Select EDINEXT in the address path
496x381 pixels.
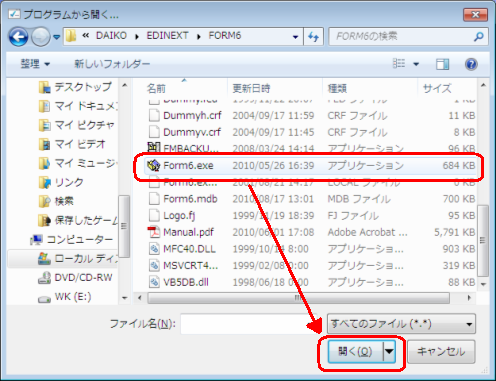[167, 36]
